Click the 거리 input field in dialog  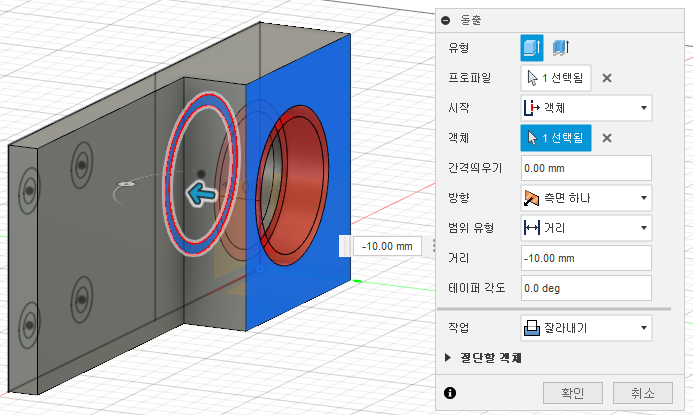(x=586, y=258)
